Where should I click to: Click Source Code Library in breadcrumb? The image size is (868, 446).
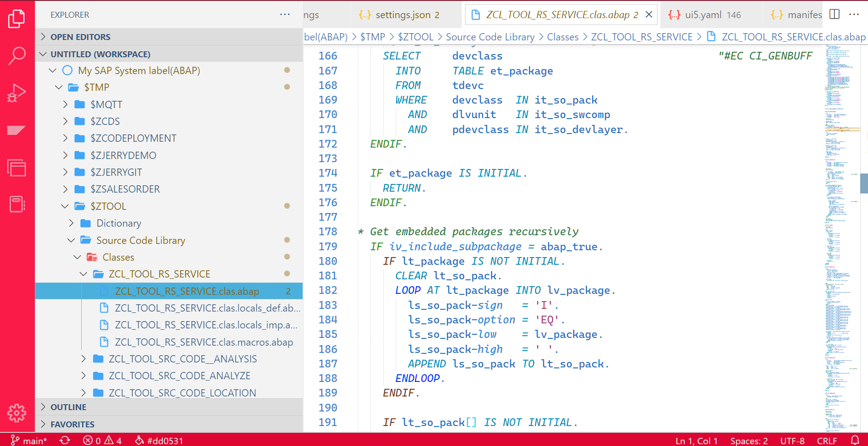[490, 37]
